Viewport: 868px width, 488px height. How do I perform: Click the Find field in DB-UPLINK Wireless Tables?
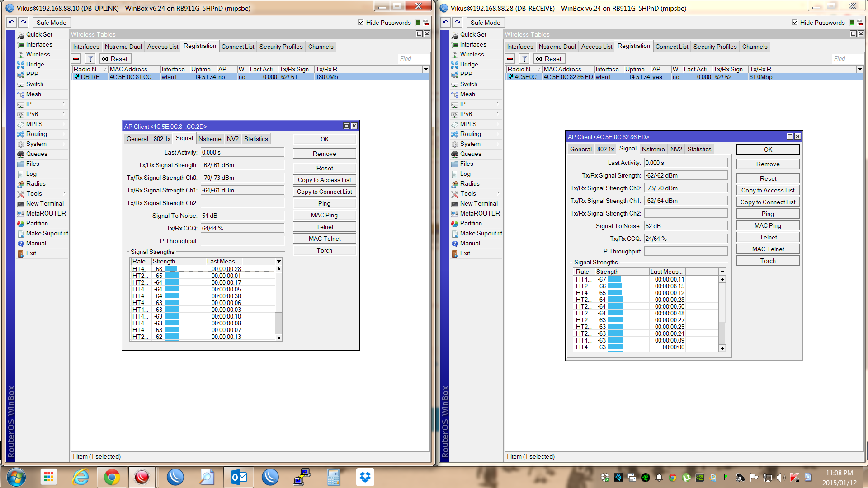tap(413, 59)
